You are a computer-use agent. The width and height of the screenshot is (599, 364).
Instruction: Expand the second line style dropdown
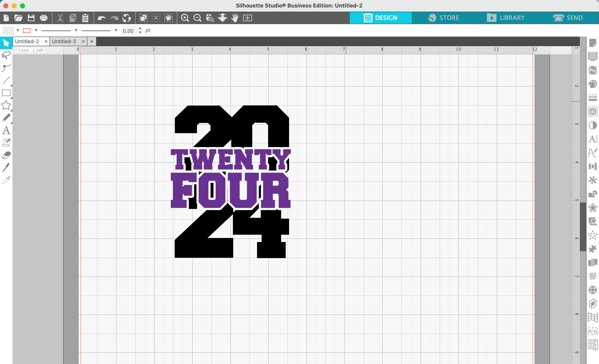[116, 30]
